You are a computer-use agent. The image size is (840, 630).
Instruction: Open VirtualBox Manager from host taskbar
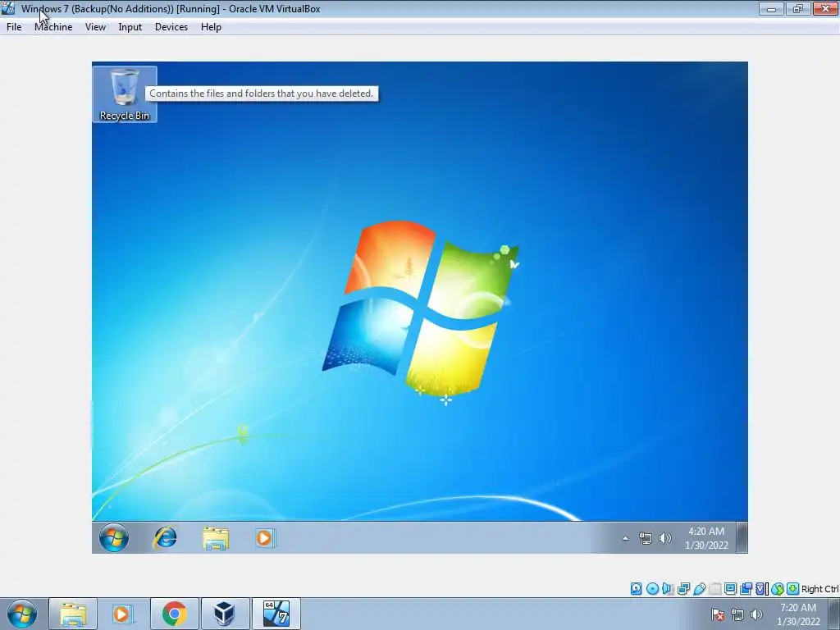[x=224, y=614]
